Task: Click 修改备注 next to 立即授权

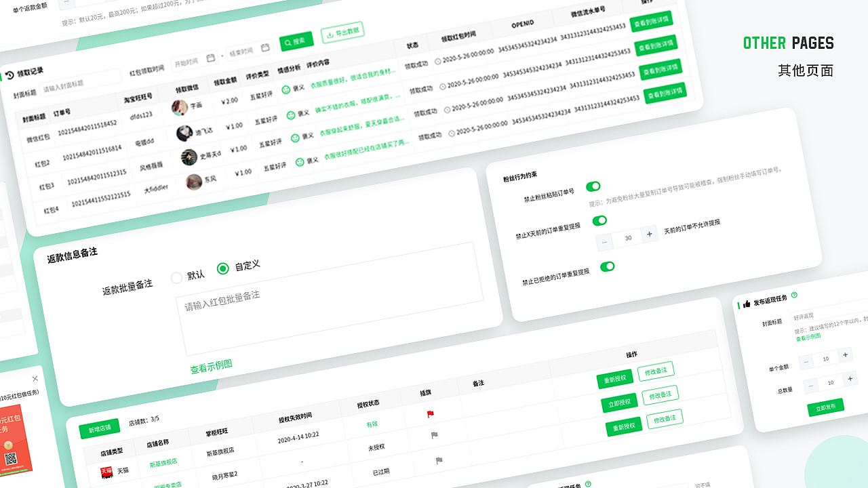Action: point(660,394)
